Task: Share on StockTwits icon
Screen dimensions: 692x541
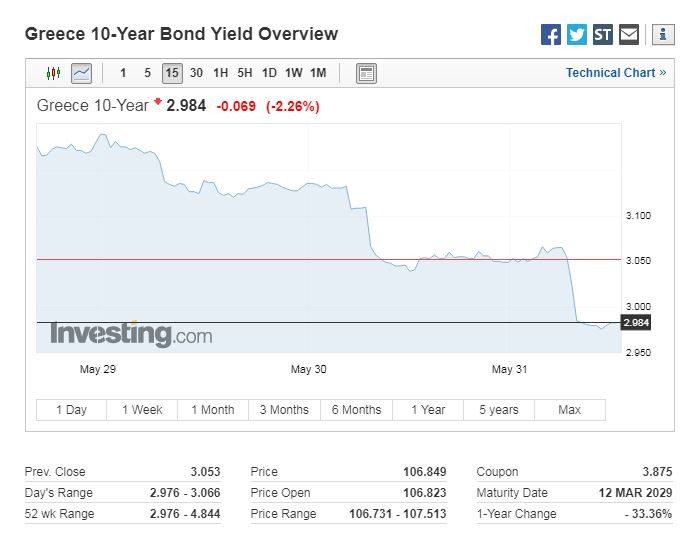Action: [603, 34]
